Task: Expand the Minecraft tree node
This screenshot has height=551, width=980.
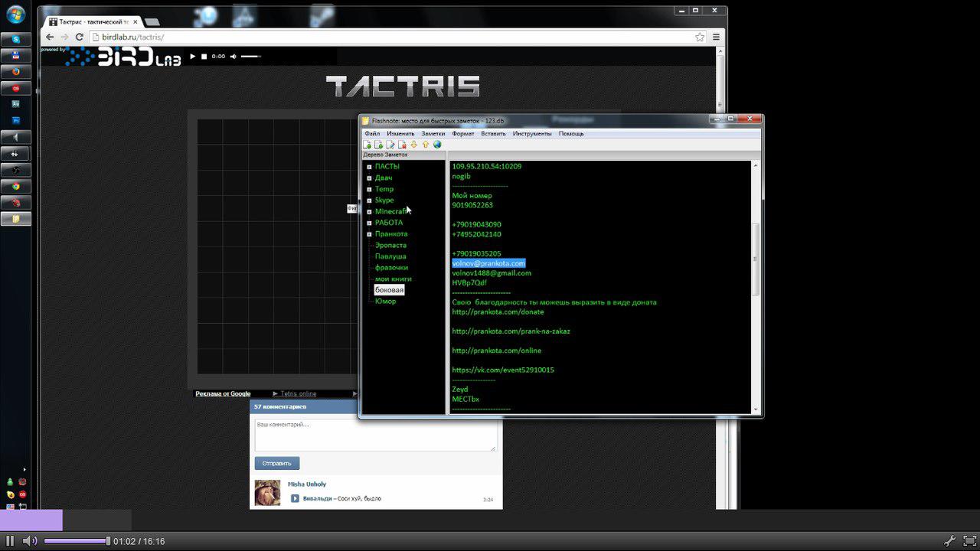Action: point(369,212)
